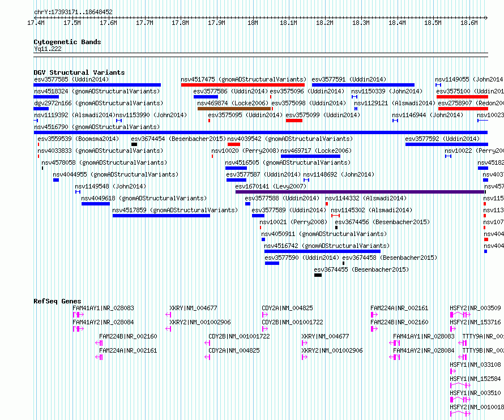504x420 pixels.
Task: Open nsv1146944 (John2014) label
Action: tap(428, 115)
